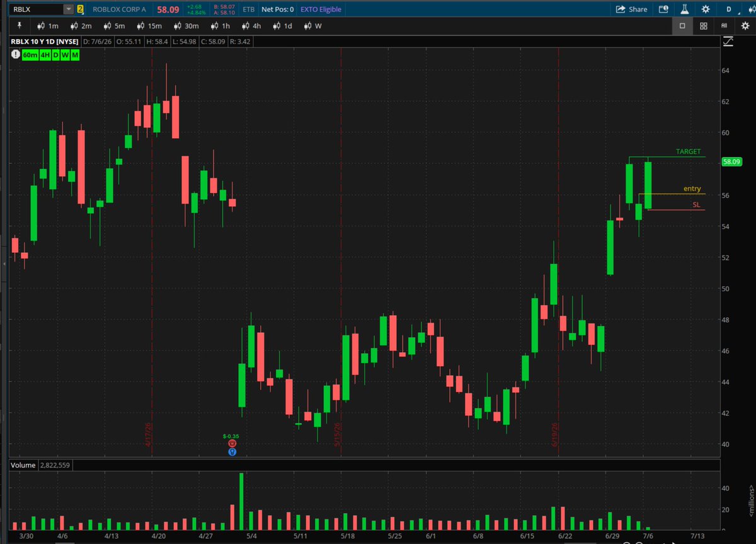Select the 1h timeframe button
The width and height of the screenshot is (756, 544).
[220, 26]
